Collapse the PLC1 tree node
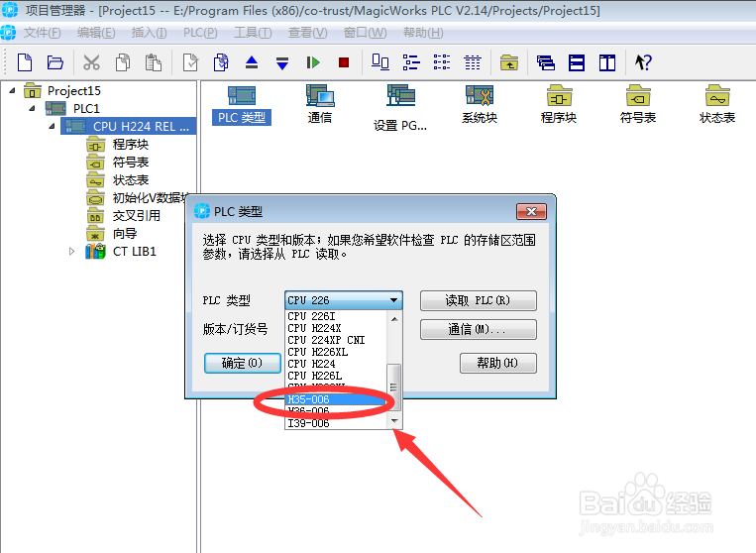Screen dimensions: 756x553 (32, 108)
